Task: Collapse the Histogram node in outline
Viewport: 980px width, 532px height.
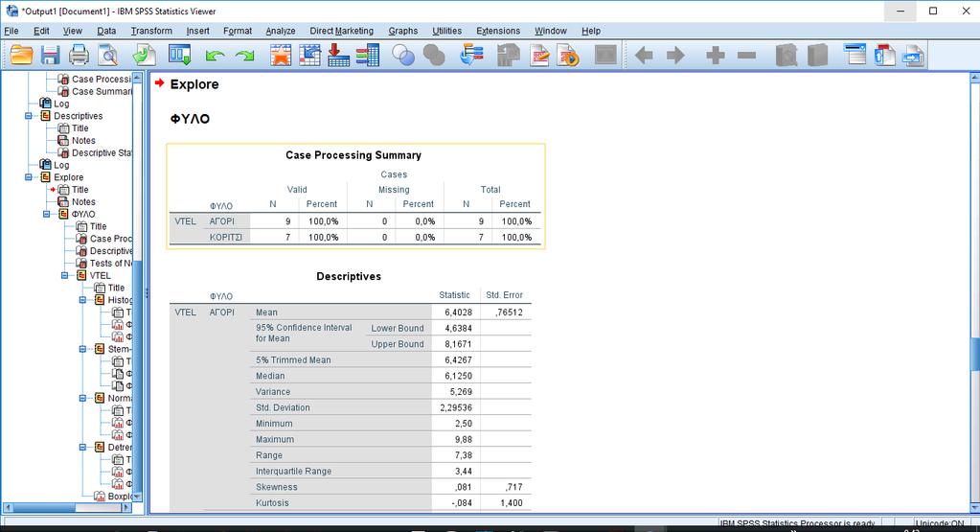Action: click(x=82, y=299)
